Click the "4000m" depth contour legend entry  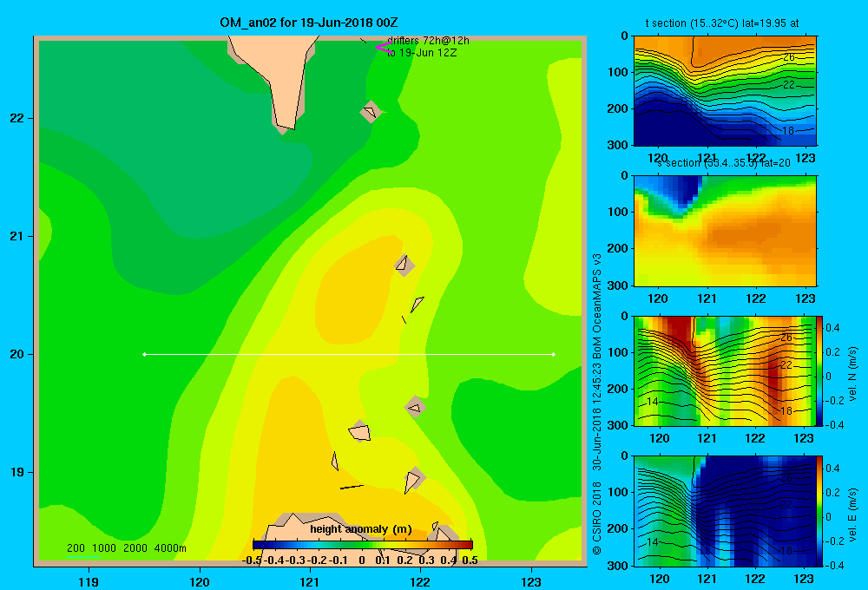170,548
